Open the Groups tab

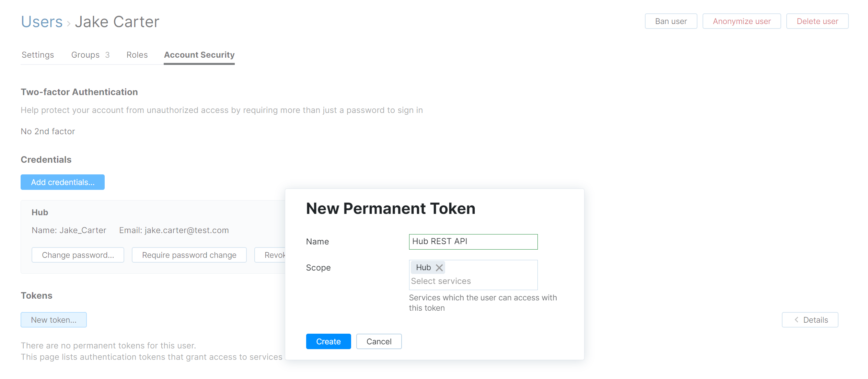pyautogui.click(x=85, y=55)
